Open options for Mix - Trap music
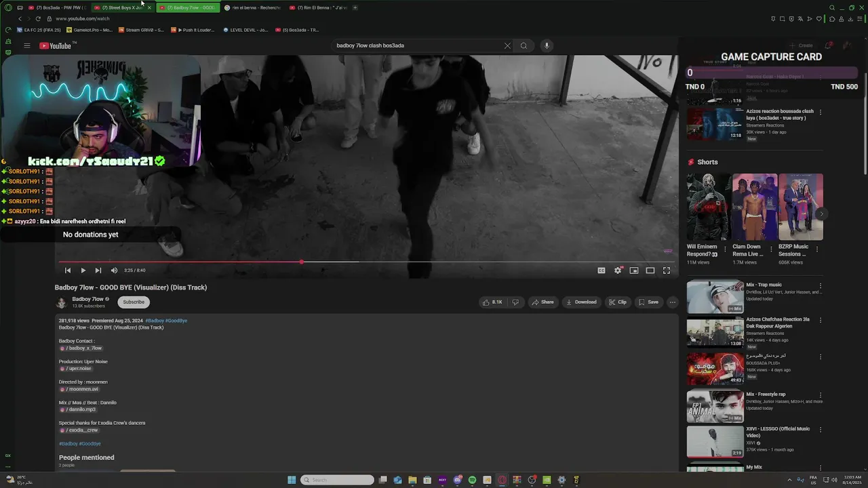 (821, 285)
